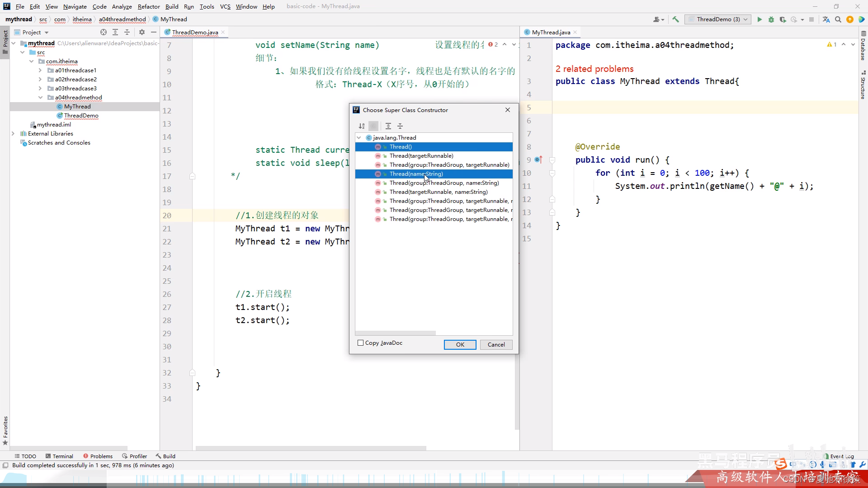This screenshot has height=488, width=868.
Task: Toggle show classes button in dialog toolbar
Action: point(373,126)
